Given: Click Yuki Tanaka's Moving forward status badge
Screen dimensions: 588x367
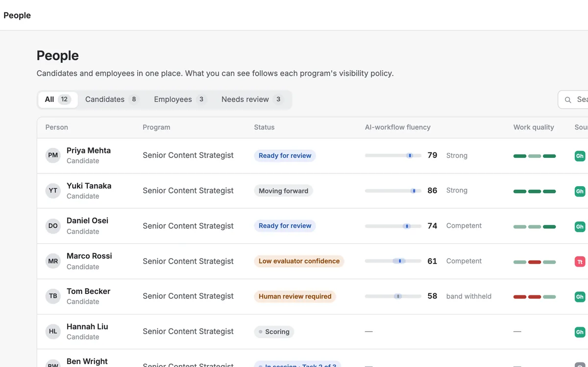Looking at the screenshot, I should (283, 191).
